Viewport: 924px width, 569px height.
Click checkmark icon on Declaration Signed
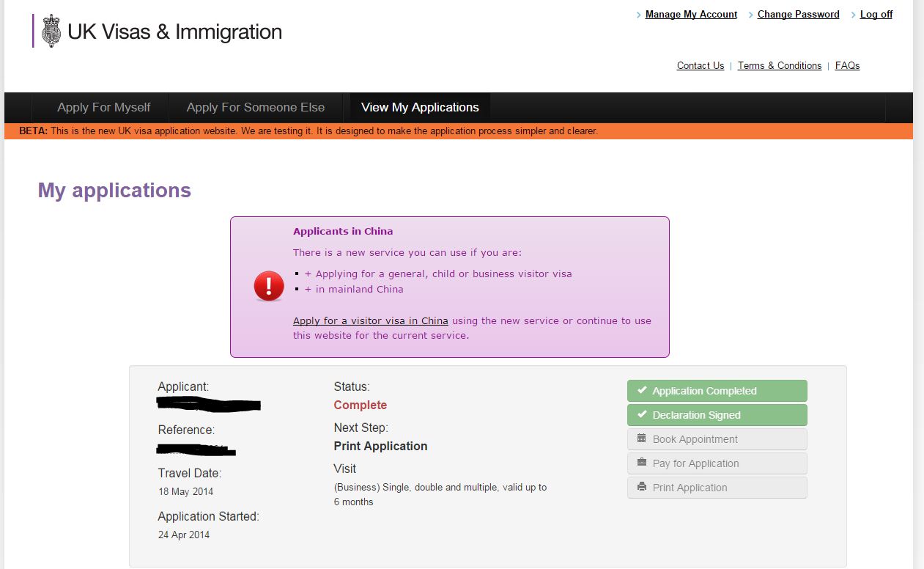642,414
